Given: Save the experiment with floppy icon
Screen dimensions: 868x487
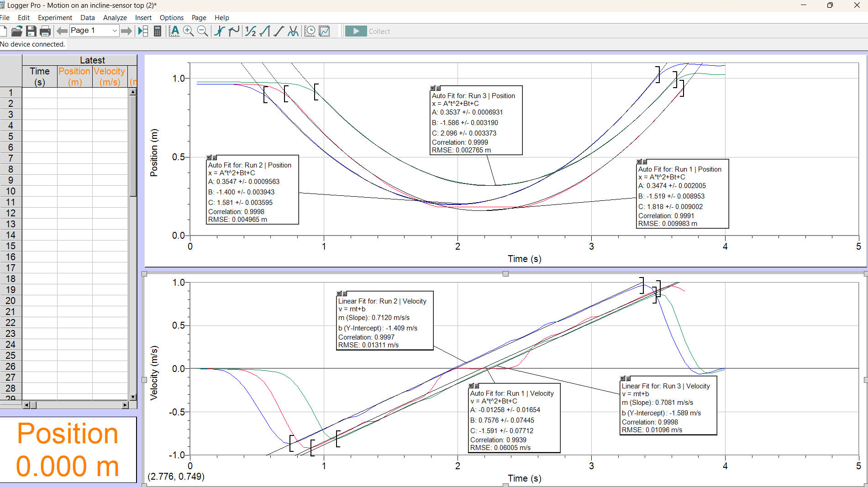Looking at the screenshot, I should coord(31,31).
